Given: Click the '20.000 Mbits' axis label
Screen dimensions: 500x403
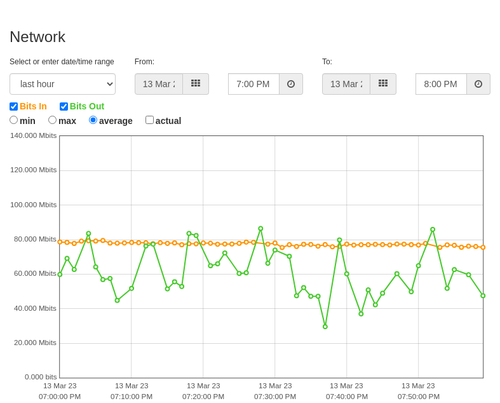Looking at the screenshot, I should tap(35, 343).
